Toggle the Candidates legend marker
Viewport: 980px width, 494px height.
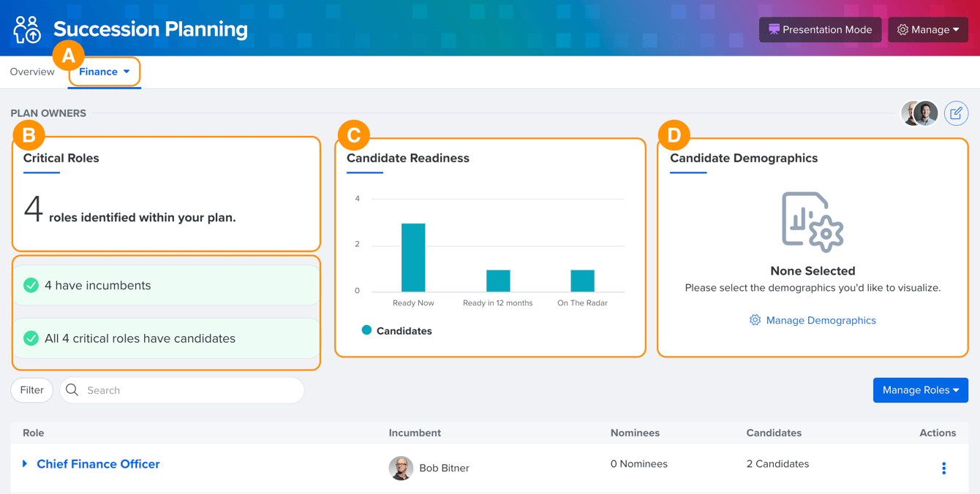(x=366, y=330)
